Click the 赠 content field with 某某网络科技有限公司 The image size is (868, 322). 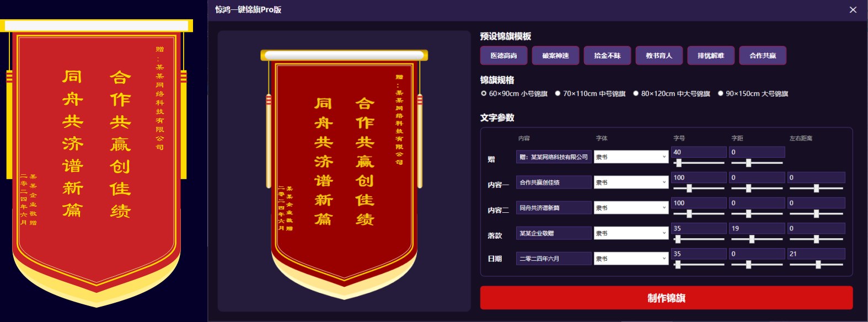pos(554,157)
